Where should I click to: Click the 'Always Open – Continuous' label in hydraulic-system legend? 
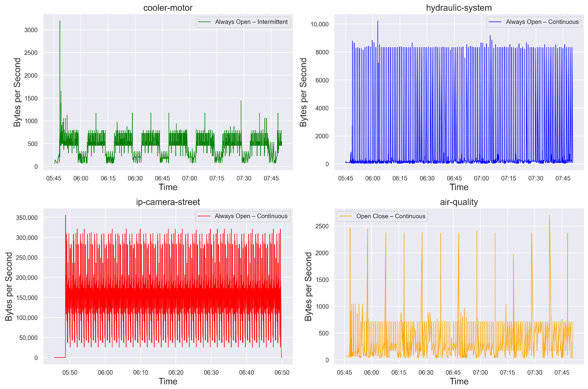click(x=542, y=22)
